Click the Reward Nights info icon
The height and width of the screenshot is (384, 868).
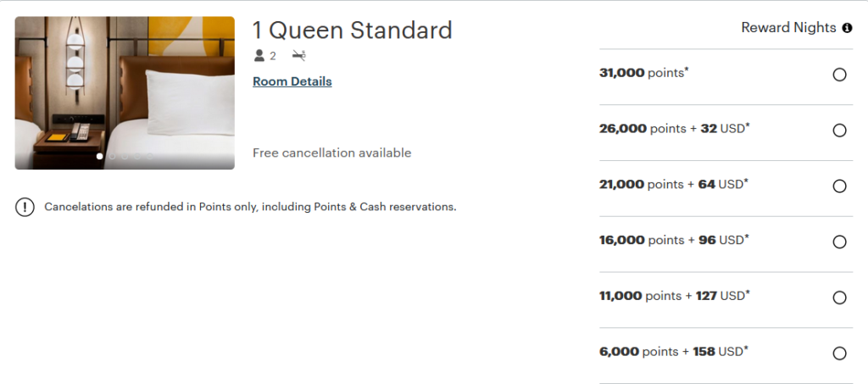click(x=847, y=28)
